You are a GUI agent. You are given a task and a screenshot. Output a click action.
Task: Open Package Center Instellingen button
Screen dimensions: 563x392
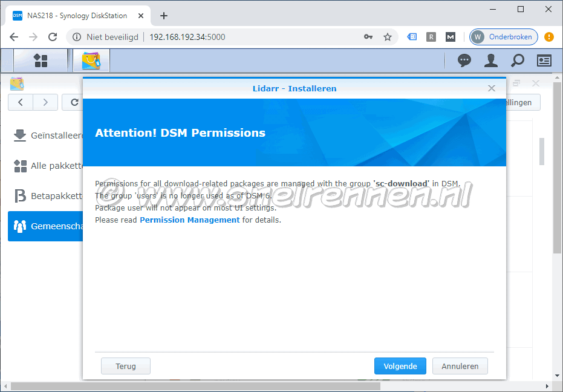(x=523, y=102)
